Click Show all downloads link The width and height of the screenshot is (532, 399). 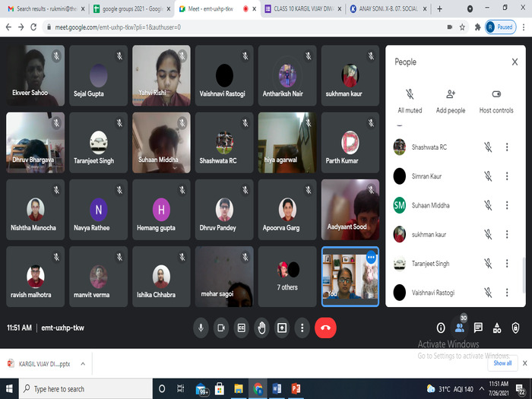[x=502, y=363]
